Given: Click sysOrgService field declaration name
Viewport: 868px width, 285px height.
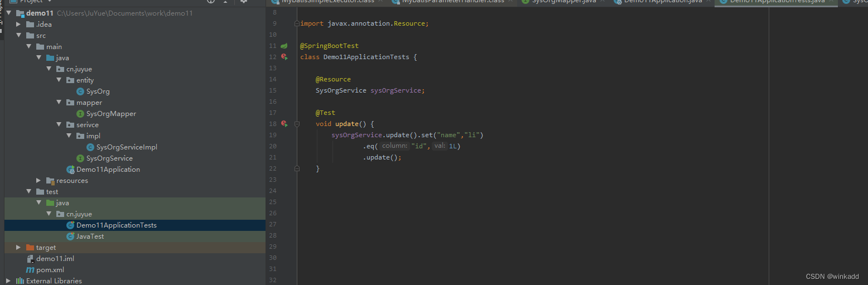Looking at the screenshot, I should 396,90.
